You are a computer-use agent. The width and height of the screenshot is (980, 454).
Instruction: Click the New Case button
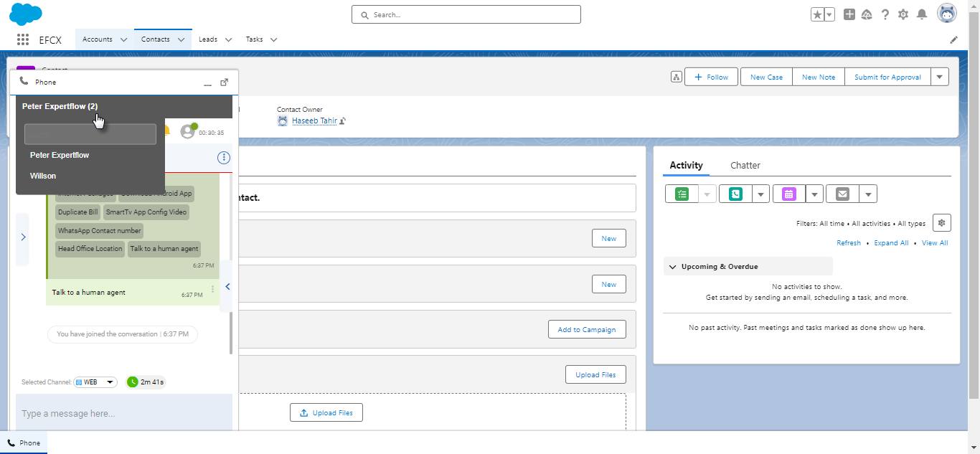tap(766, 77)
